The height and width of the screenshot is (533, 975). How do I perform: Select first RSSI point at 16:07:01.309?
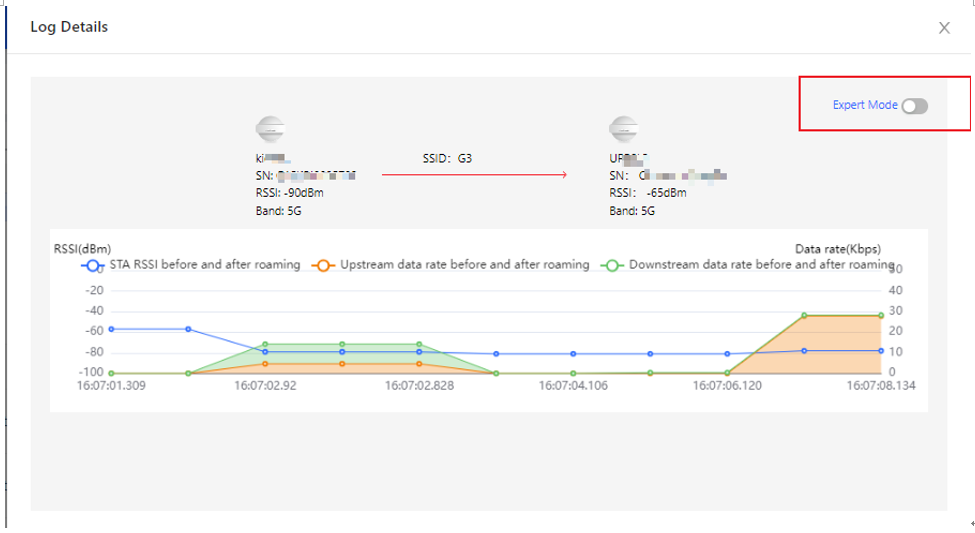111,329
